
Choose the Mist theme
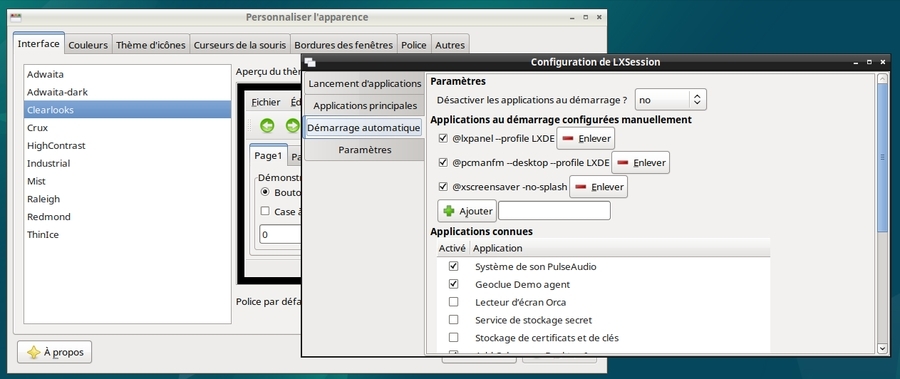[127, 181]
